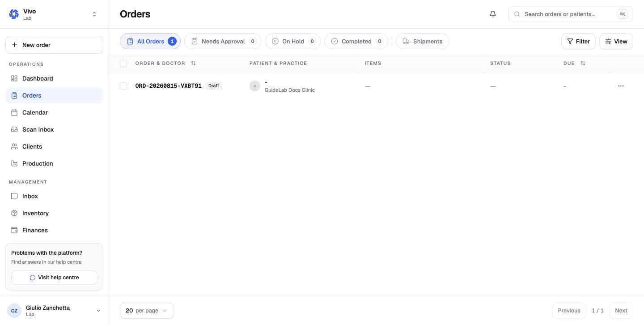Sort orders by Due column
This screenshot has width=644, height=325.
[x=583, y=63]
